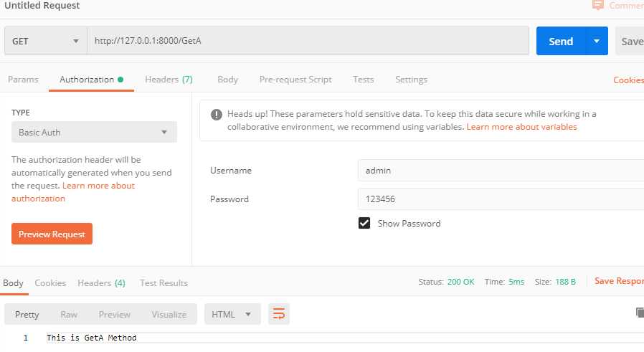Expand the Send button arrow dropdown

click(596, 42)
